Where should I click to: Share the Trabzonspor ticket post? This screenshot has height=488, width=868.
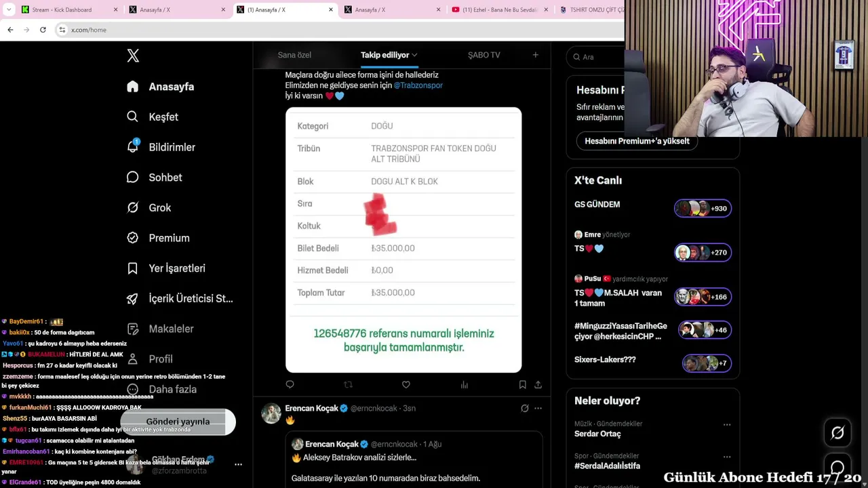coord(538,384)
